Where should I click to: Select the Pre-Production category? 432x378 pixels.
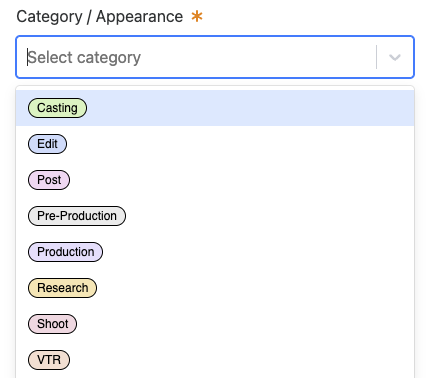pyautogui.click(x=215, y=216)
